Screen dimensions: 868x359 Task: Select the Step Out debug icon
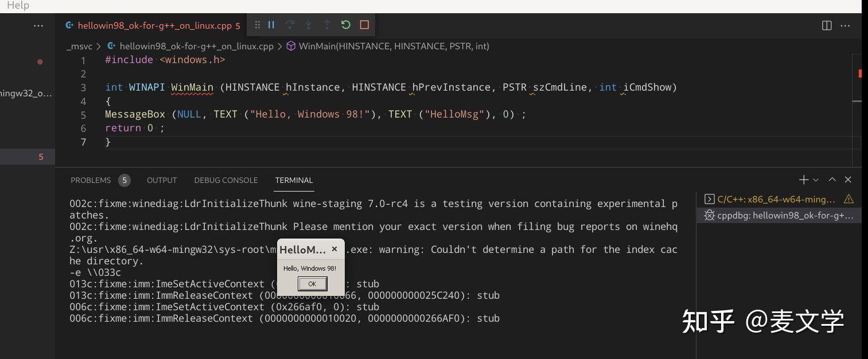[327, 25]
